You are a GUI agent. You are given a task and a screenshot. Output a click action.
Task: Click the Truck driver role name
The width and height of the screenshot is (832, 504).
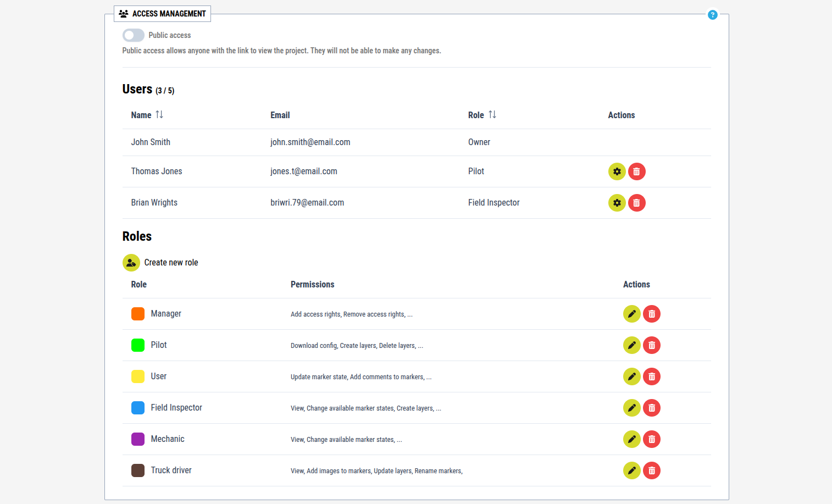point(171,470)
